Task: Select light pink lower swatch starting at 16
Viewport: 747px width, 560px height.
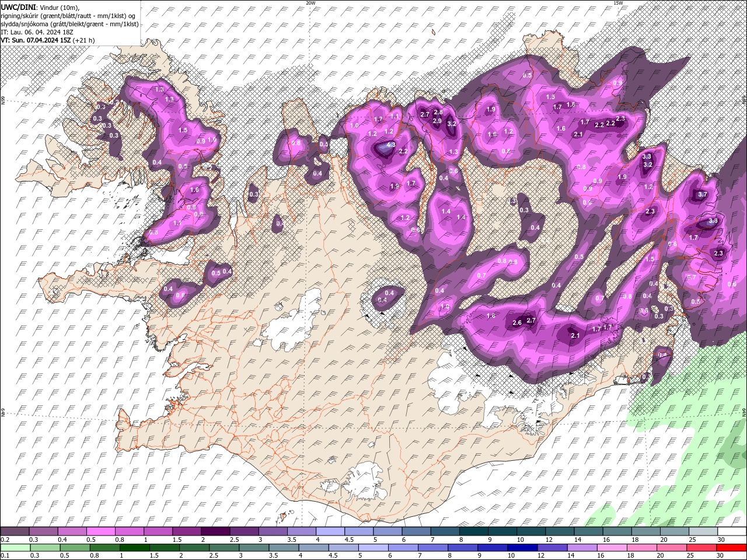Action: (612, 547)
